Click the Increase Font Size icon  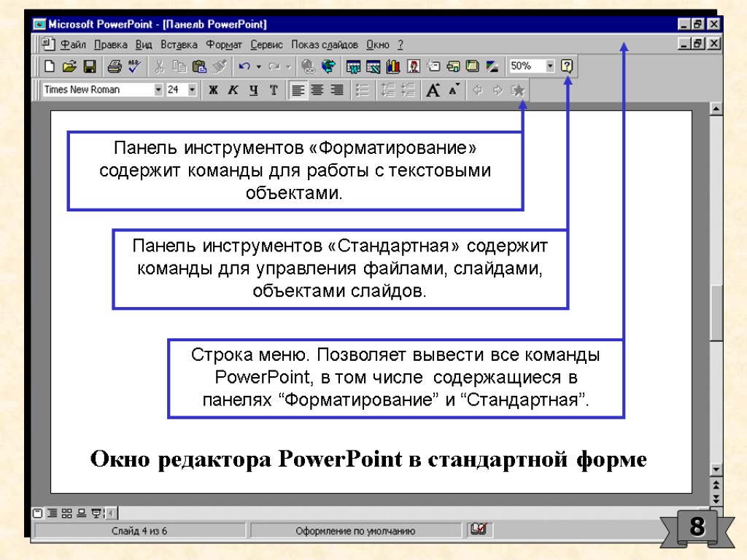[x=433, y=90]
